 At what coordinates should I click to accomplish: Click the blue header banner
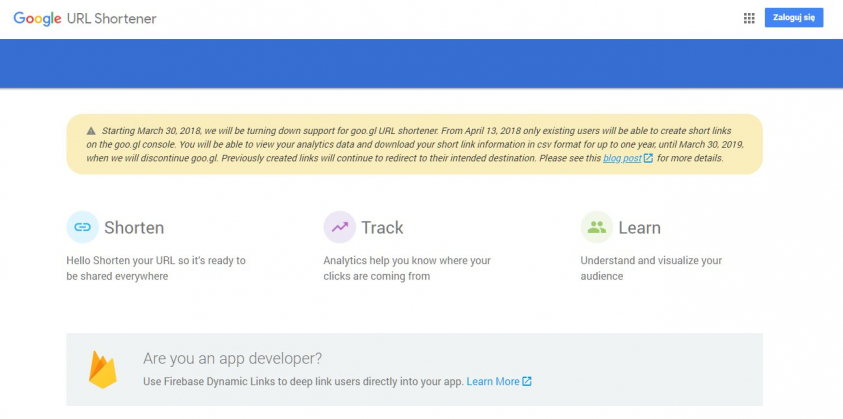(x=421, y=62)
